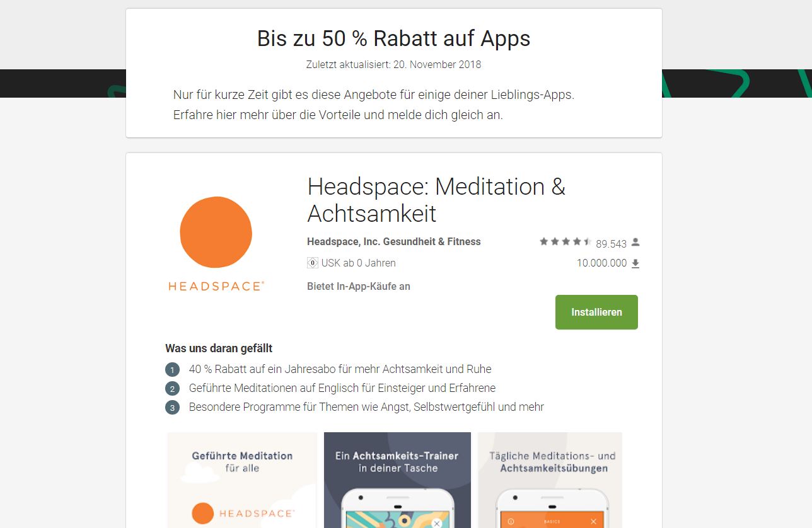The height and width of the screenshot is (528, 812).
Task: Open the Geführte Meditation für alle screenshot
Action: [x=242, y=480]
